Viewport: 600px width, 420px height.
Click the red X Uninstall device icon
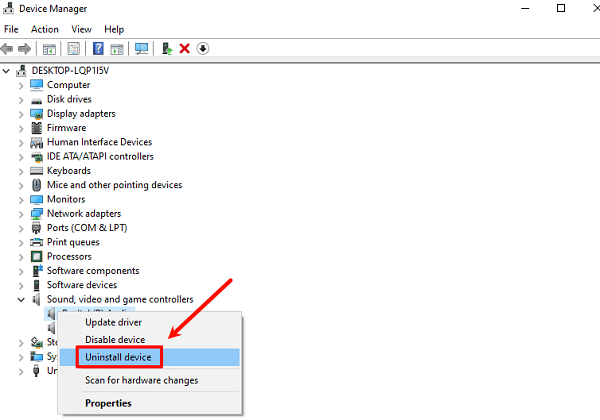(x=184, y=49)
